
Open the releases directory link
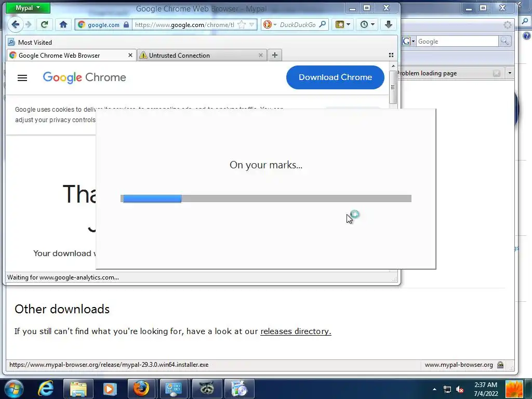[296, 331]
